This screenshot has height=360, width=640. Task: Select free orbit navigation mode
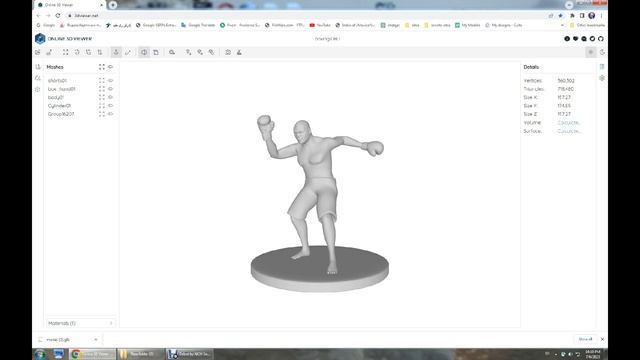[128, 52]
